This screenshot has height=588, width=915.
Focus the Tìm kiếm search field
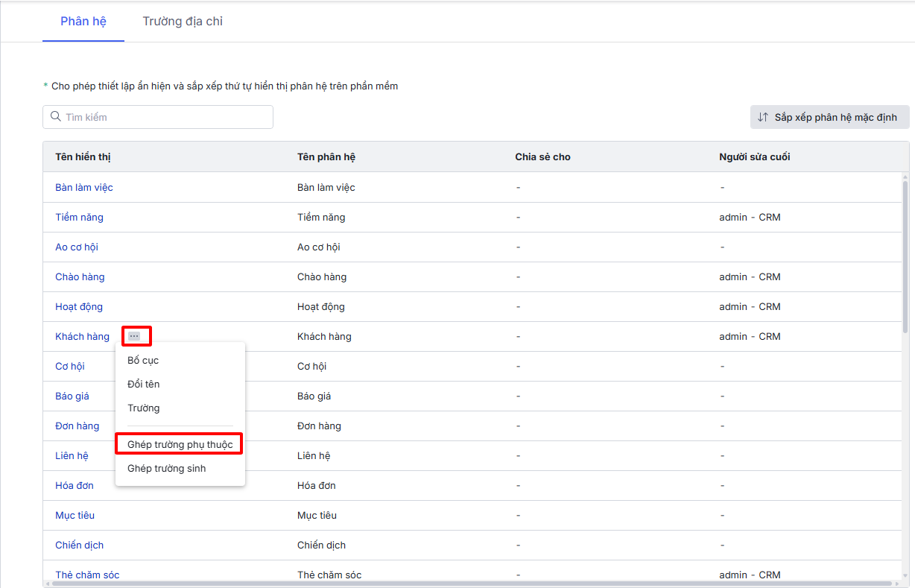(164, 117)
